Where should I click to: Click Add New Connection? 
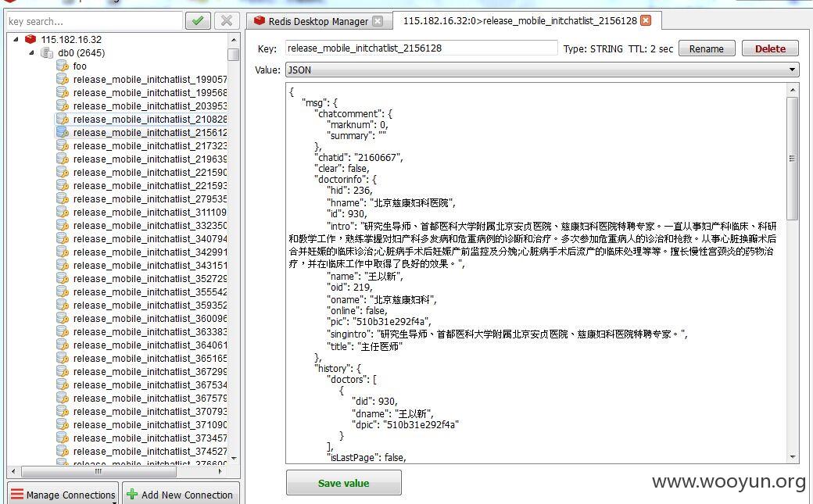pyautogui.click(x=181, y=495)
